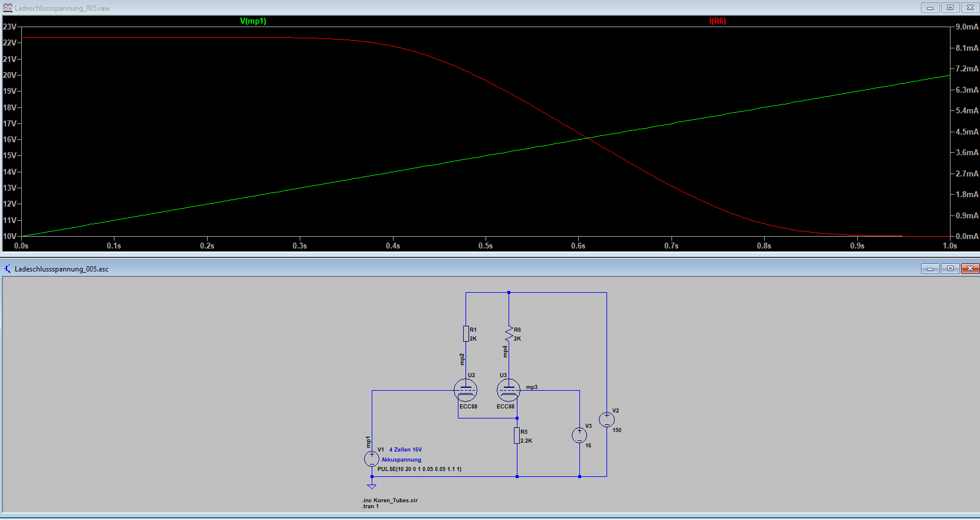980x520 pixels.
Task: Click the 9.0mA right axis label
Action: [967, 27]
